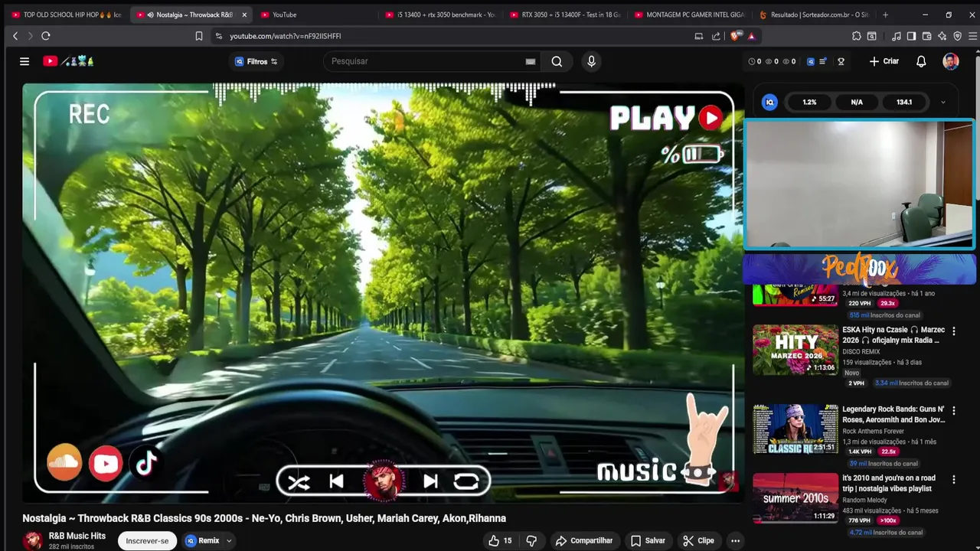Like the video with 15 likes
The image size is (980, 551).
tap(501, 540)
